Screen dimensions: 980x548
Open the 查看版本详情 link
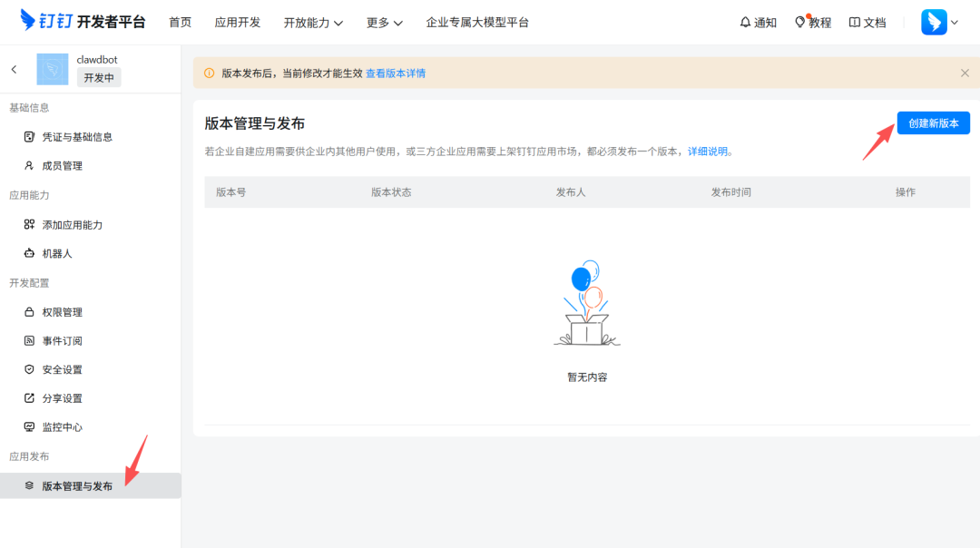[x=396, y=73]
